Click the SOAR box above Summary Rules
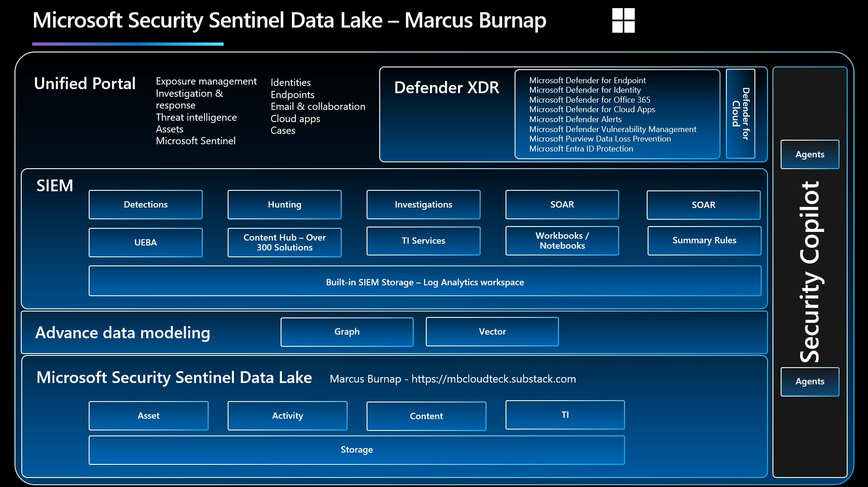This screenshot has width=868, height=487. click(704, 205)
